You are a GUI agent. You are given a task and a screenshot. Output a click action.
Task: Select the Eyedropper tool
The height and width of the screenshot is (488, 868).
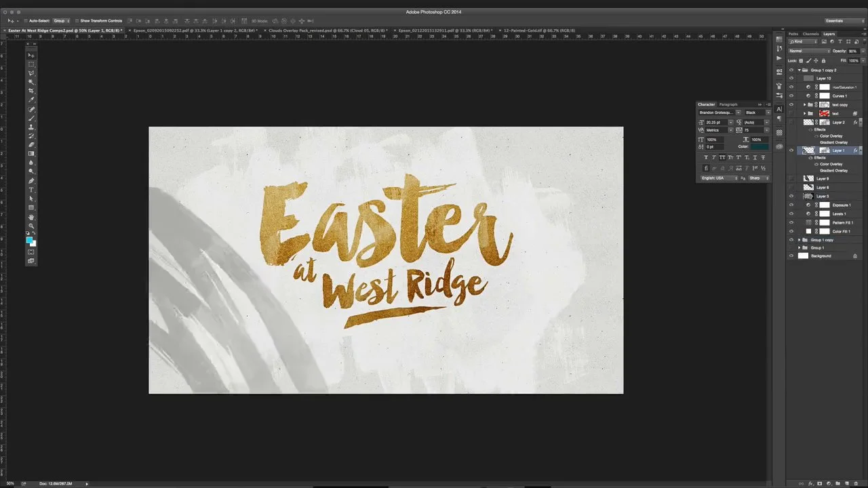(x=31, y=99)
